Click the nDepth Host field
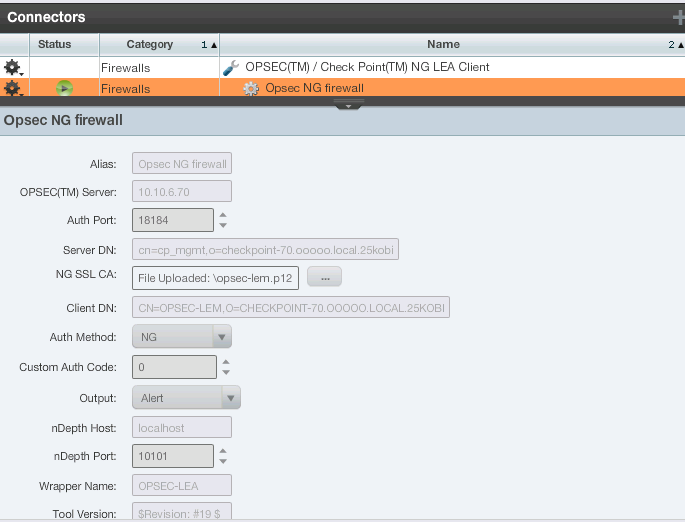This screenshot has width=685, height=522. (182, 428)
